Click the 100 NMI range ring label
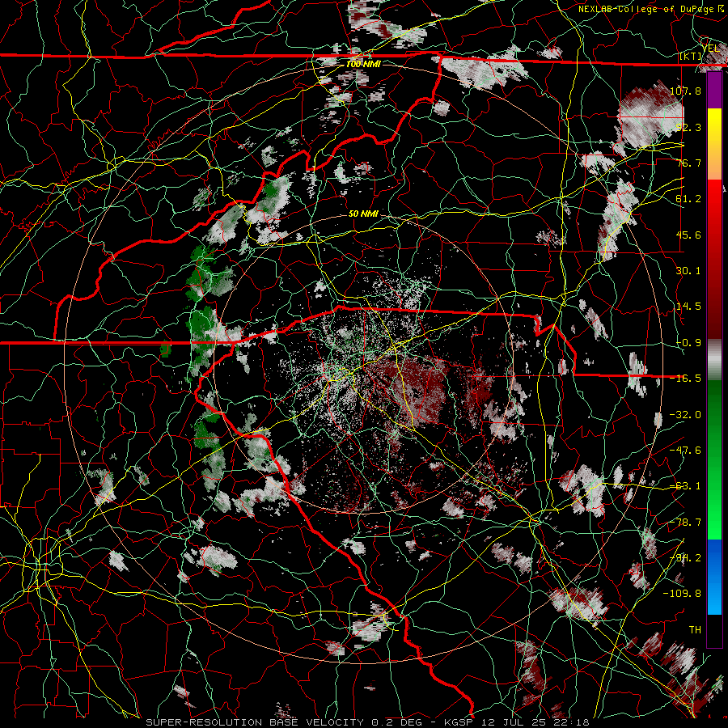This screenshot has height=728, width=728. click(x=363, y=64)
